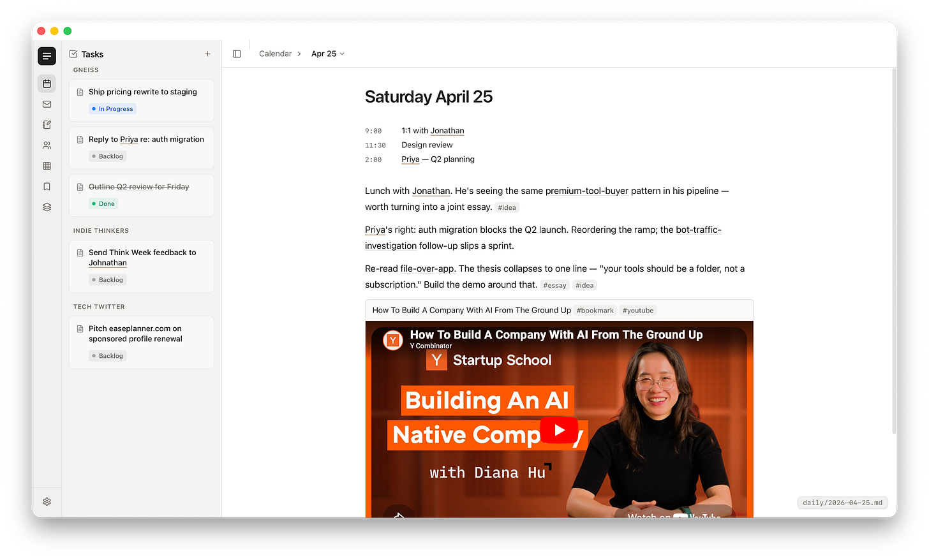Open the Bookmarks icon in sidebar
929x560 pixels.
(x=47, y=186)
